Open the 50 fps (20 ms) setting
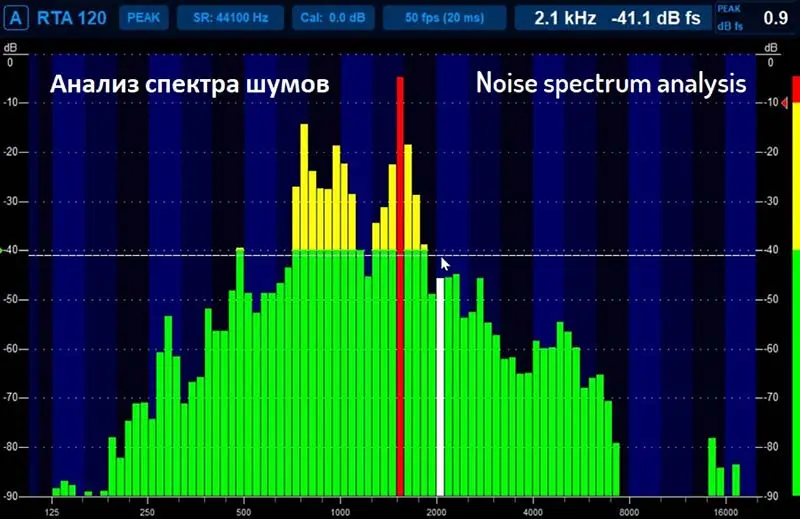The width and height of the screenshot is (800, 519). tap(444, 18)
